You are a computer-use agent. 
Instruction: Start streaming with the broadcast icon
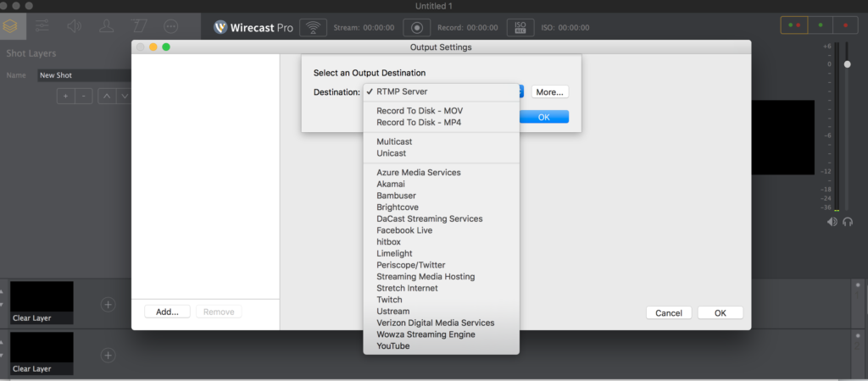(x=314, y=27)
